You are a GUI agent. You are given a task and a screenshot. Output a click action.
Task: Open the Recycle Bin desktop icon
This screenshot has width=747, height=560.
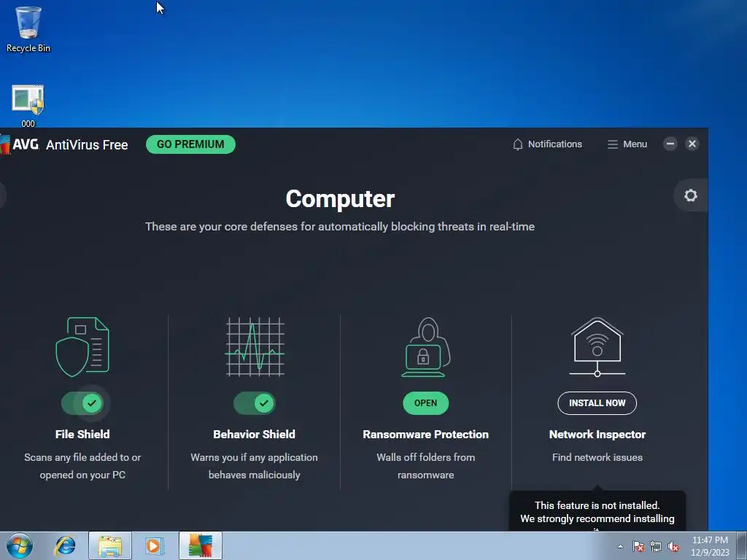(x=28, y=29)
